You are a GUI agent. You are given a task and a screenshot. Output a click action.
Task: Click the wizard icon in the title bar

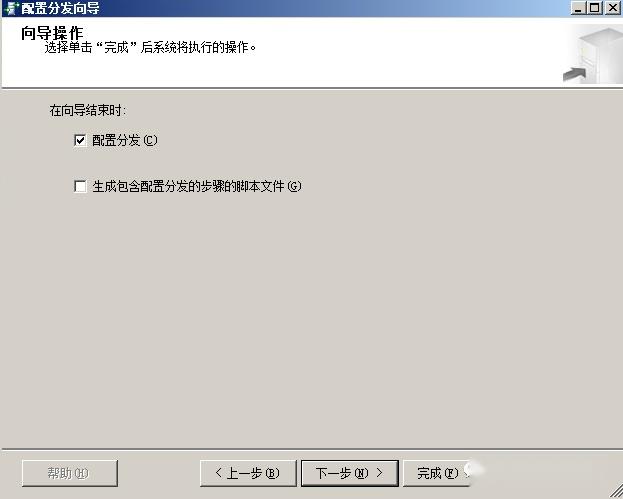(12, 8)
